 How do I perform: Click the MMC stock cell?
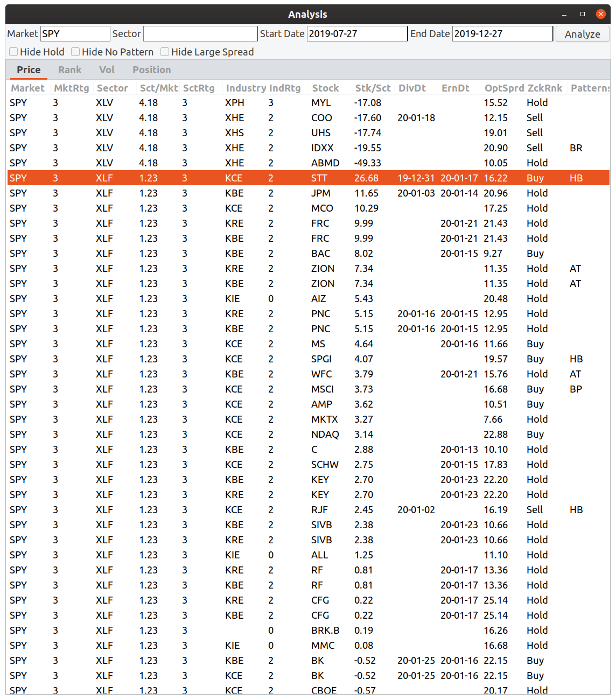coord(323,645)
